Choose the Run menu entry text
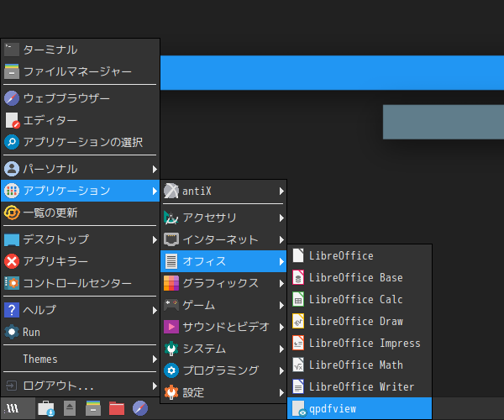The width and height of the screenshot is (504, 420). (32, 332)
